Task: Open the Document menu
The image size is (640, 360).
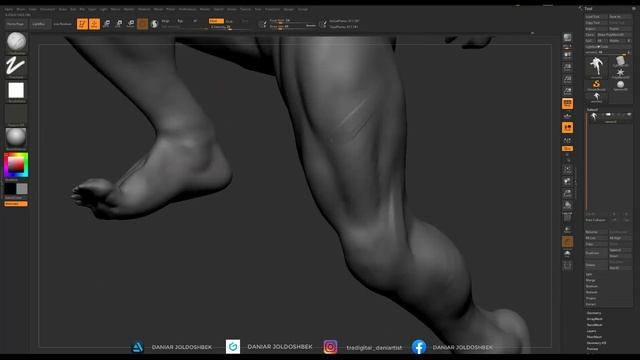Action: tap(47, 9)
